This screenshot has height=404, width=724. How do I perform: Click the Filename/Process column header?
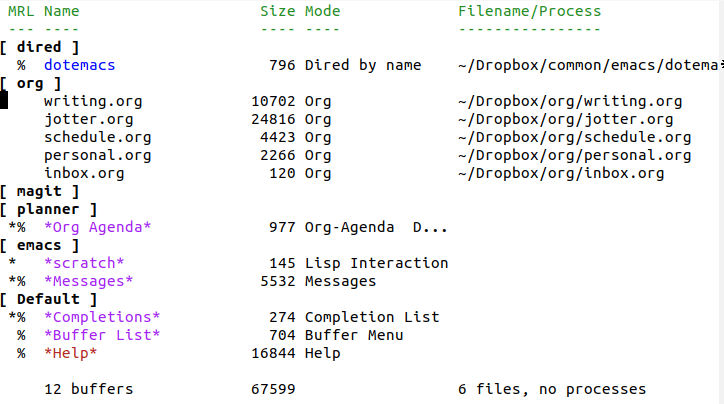point(529,11)
